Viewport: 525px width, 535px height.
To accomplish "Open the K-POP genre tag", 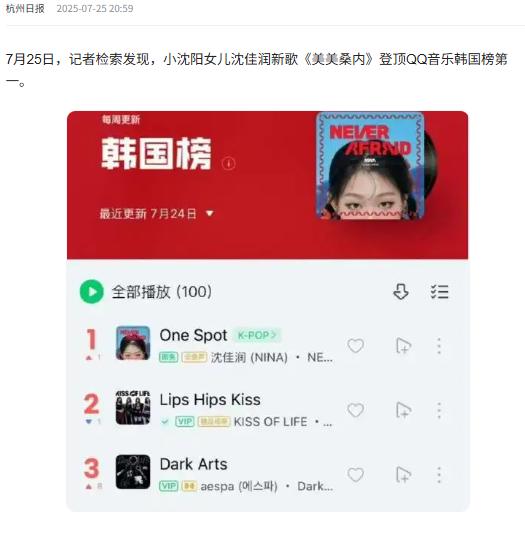I will pyautogui.click(x=257, y=335).
